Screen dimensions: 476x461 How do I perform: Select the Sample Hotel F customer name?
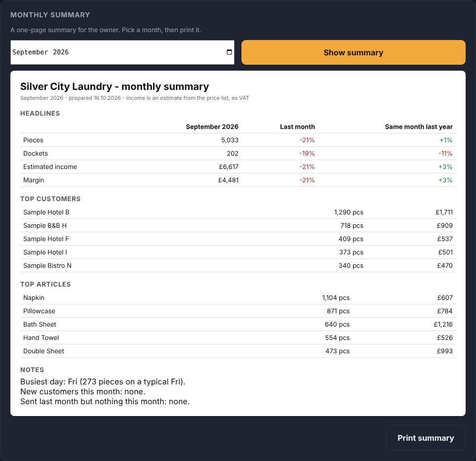click(x=46, y=239)
